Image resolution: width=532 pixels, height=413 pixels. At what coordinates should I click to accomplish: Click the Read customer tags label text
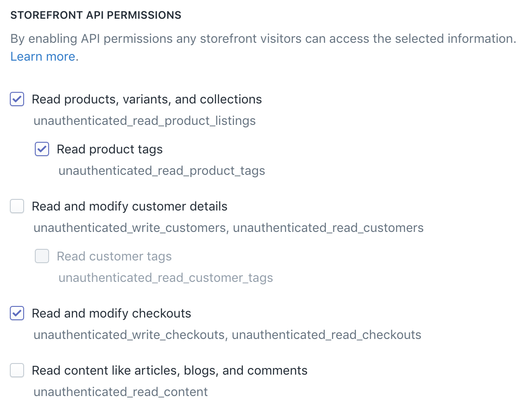114,256
